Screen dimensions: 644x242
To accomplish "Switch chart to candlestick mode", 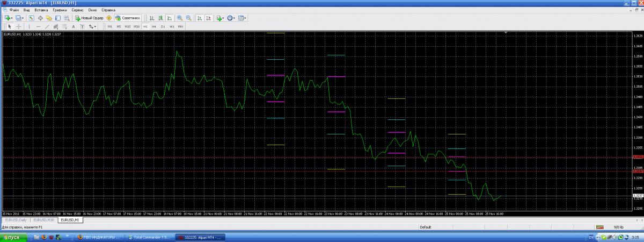I will 160,18.
